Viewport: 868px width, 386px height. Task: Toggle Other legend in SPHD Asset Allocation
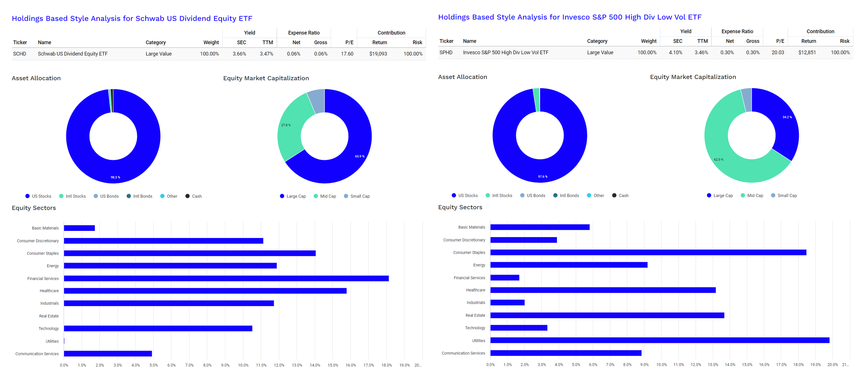595,196
